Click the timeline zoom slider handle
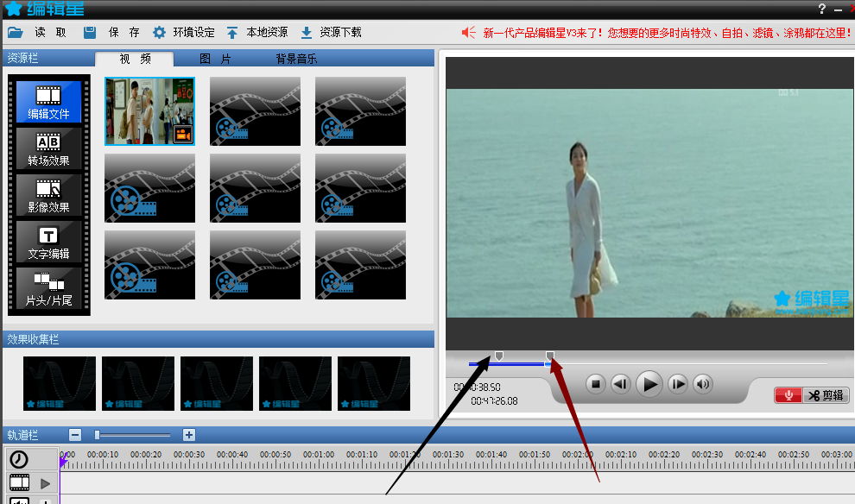855x504 pixels. click(97, 435)
